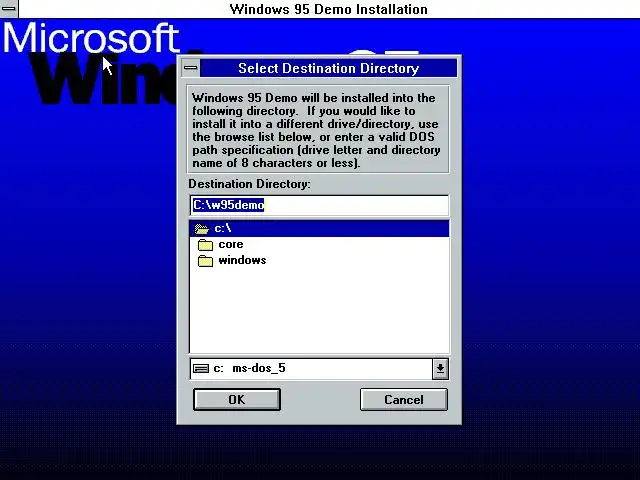The height and width of the screenshot is (480, 640).
Task: Click the folder icon next to windows
Action: [x=205, y=261]
